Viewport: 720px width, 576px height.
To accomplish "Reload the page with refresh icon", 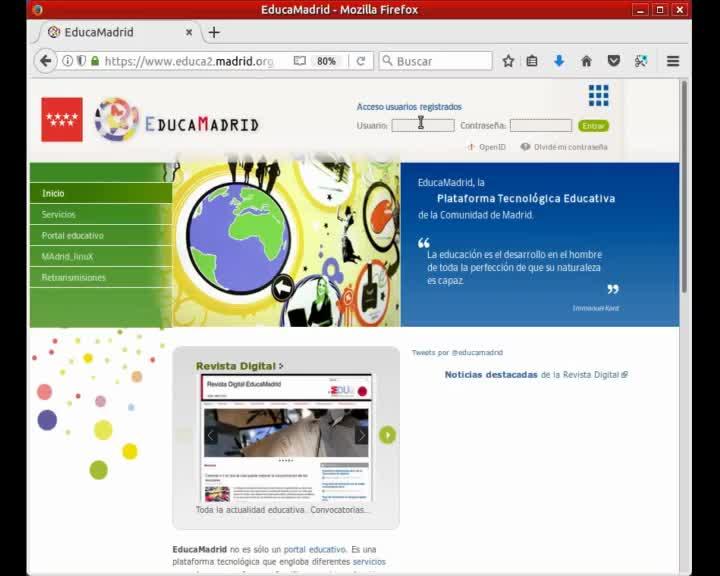I will tap(361, 61).
